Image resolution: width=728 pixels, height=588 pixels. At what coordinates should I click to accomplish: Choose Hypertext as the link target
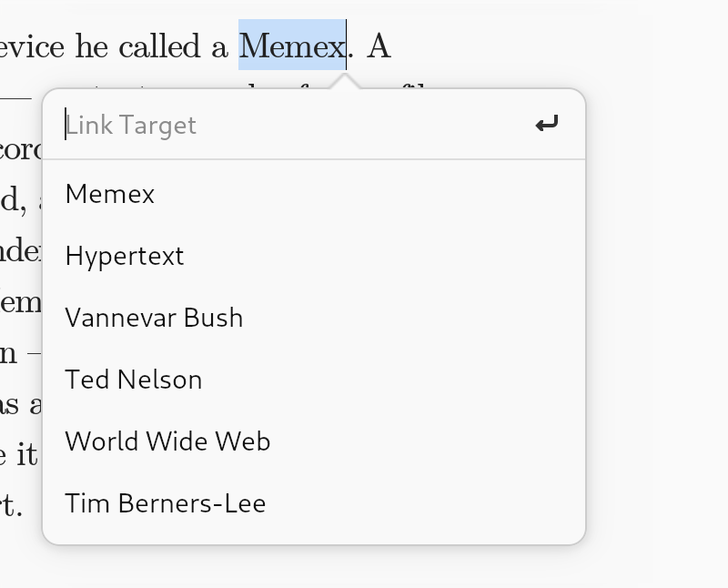[125, 256]
